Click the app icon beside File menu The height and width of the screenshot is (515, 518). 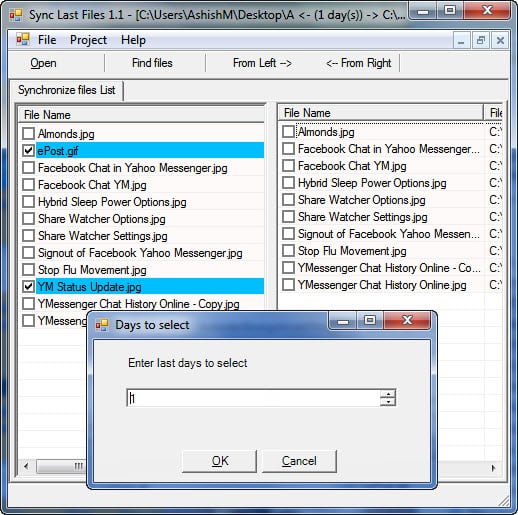pyautogui.click(x=23, y=40)
